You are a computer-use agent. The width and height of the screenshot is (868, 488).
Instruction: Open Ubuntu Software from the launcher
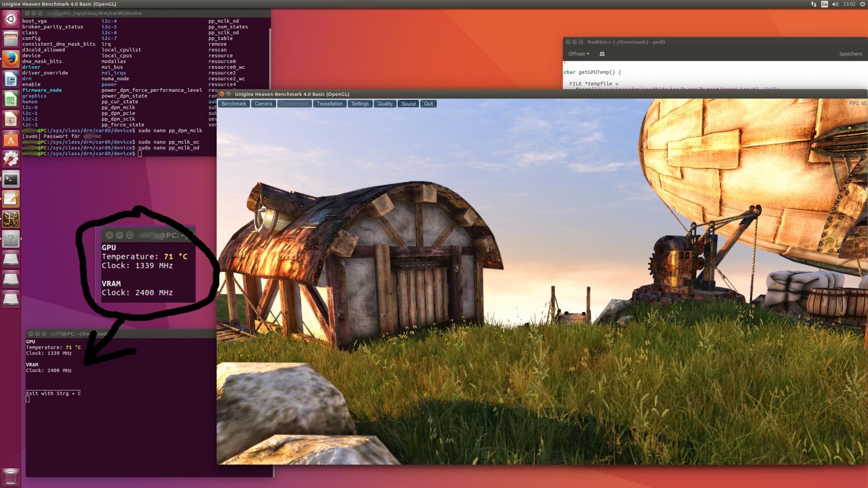pos(10,139)
